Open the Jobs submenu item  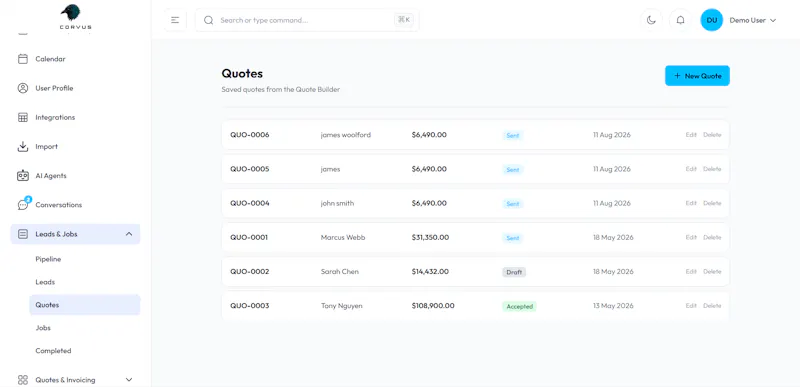tap(85, 328)
